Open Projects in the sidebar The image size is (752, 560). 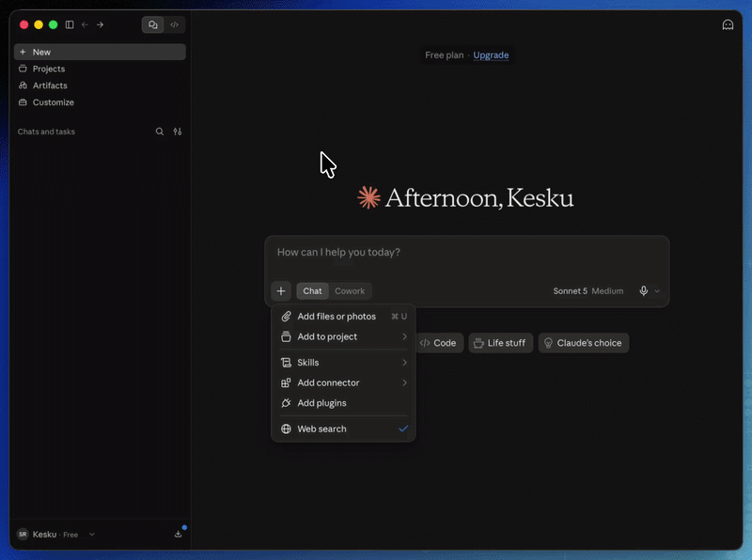click(100, 69)
